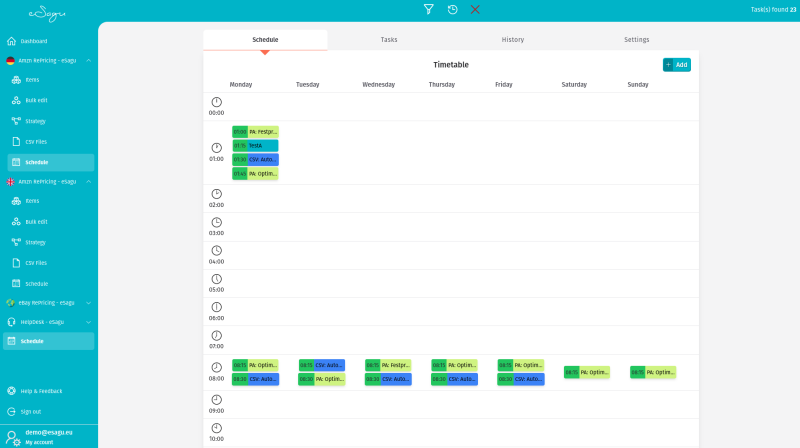The image size is (800, 448).
Task: Open Strategy under the German-flag Amzn RePricing section
Action: click(35, 121)
